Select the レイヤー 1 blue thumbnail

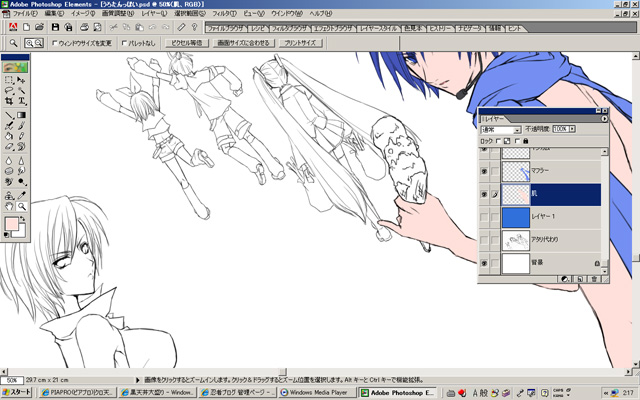click(x=516, y=218)
